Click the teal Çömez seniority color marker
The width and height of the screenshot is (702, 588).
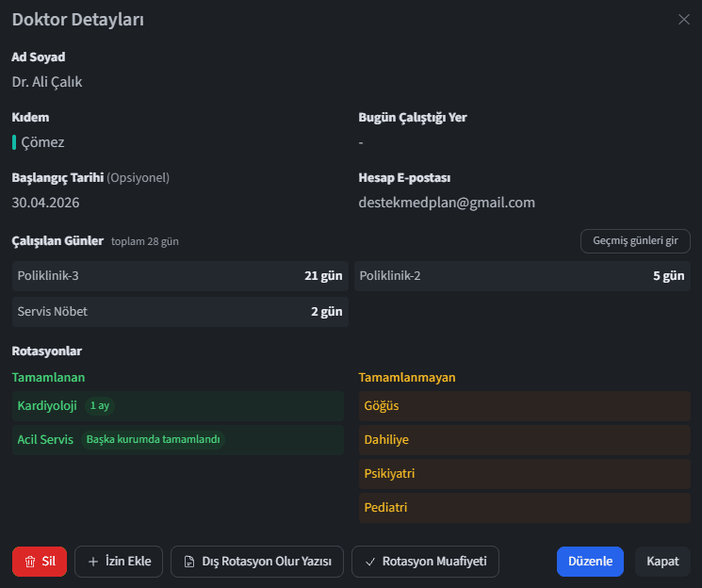pyautogui.click(x=14, y=142)
